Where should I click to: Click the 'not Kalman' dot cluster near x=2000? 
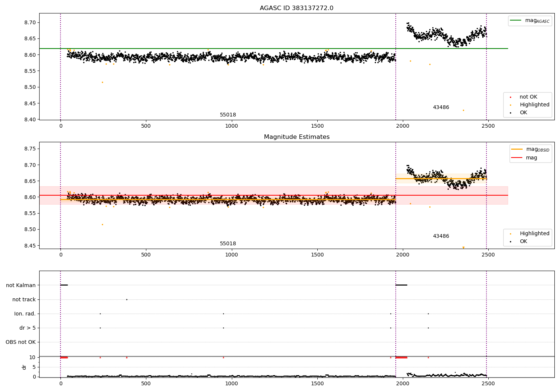coord(401,285)
